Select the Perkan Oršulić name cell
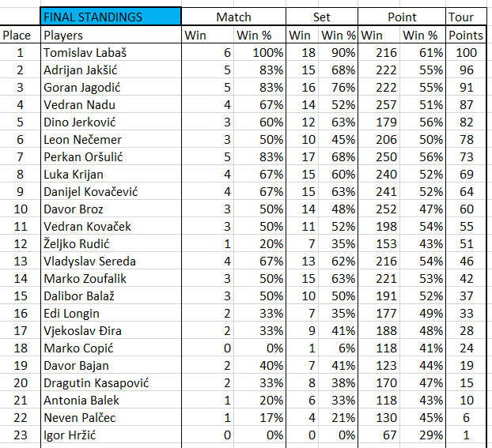Screen dimensions: 492x448 click(x=110, y=156)
